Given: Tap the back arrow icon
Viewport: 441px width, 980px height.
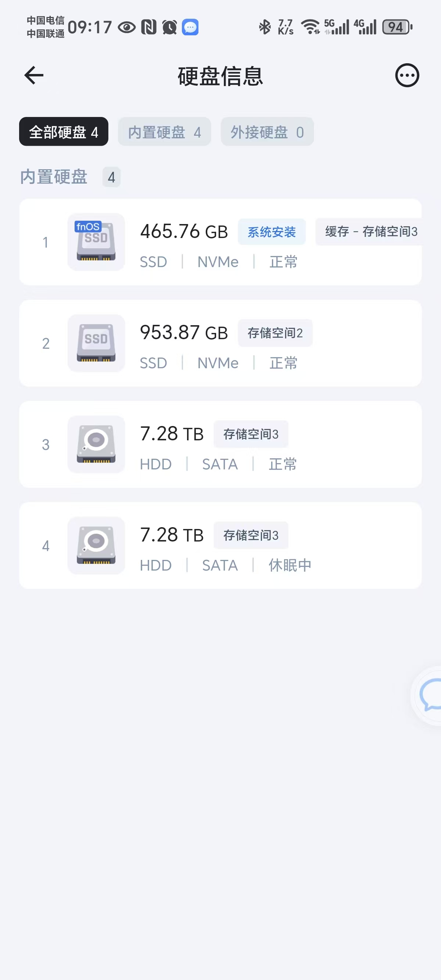Looking at the screenshot, I should tap(34, 75).
